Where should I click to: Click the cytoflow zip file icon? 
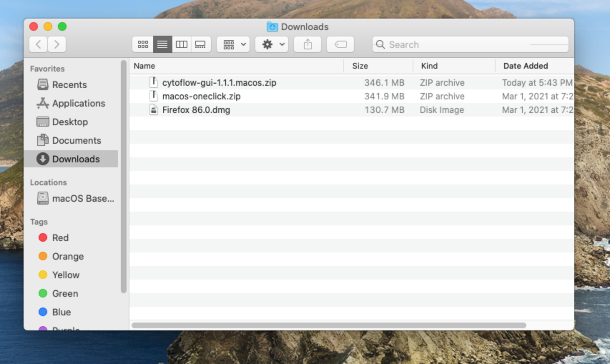[153, 82]
